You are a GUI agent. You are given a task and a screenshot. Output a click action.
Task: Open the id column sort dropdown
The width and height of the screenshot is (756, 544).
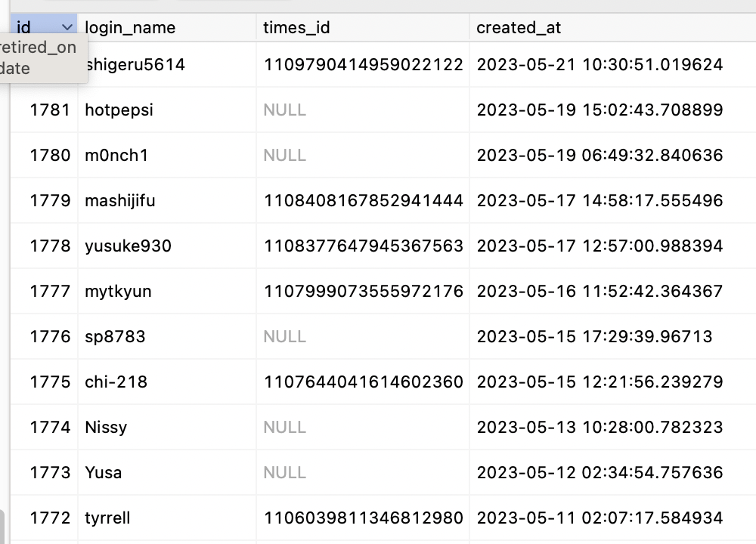pos(67,27)
